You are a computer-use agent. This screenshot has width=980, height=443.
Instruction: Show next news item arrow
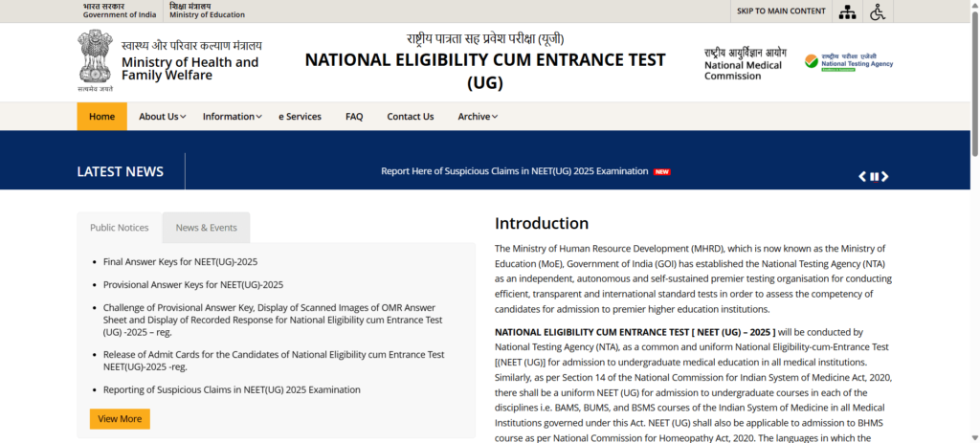[884, 177]
